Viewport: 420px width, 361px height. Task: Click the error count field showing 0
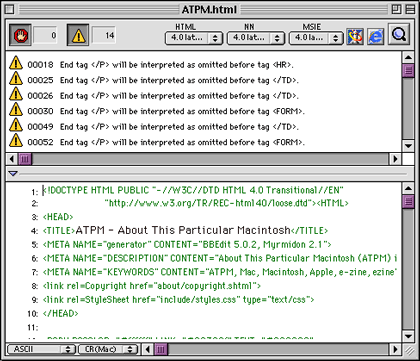click(46, 35)
